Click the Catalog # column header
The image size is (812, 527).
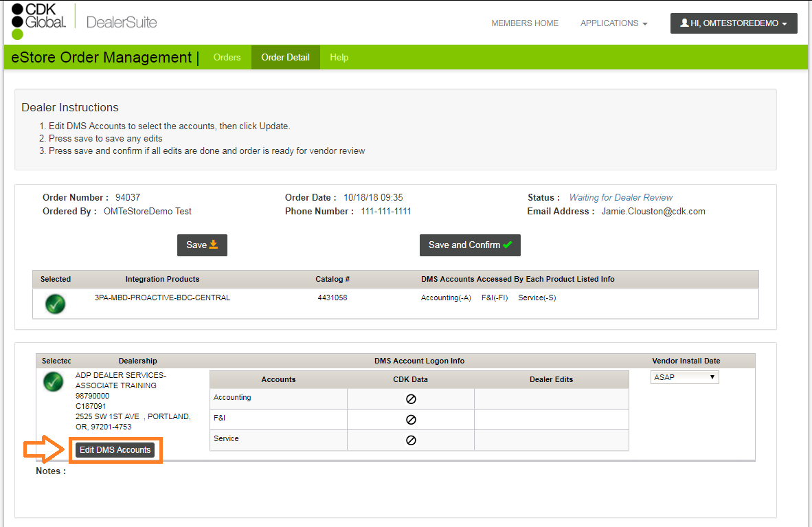[x=332, y=279]
